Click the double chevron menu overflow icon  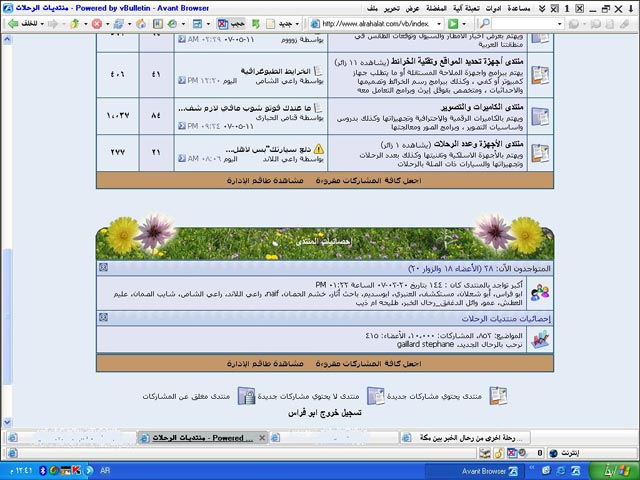pyautogui.click(x=542, y=8)
